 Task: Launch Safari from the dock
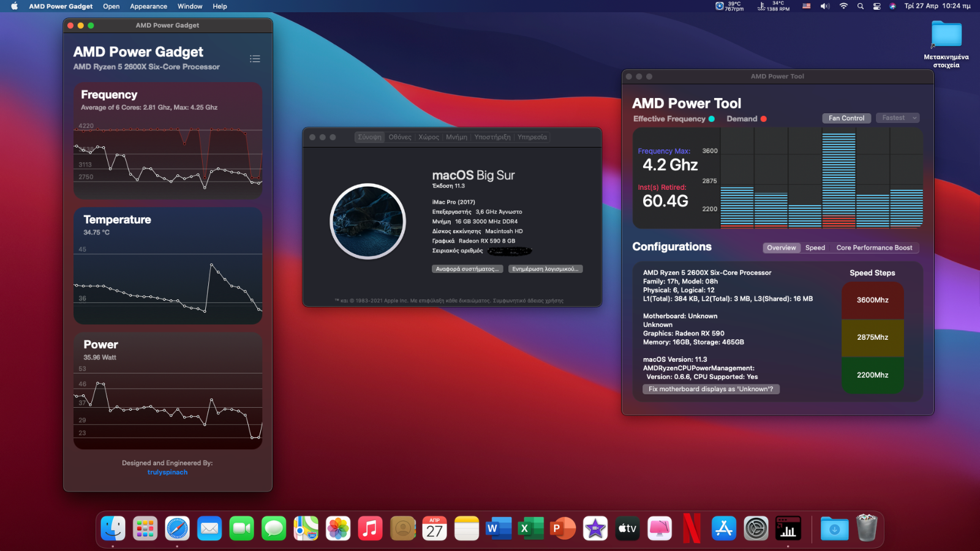[177, 528]
